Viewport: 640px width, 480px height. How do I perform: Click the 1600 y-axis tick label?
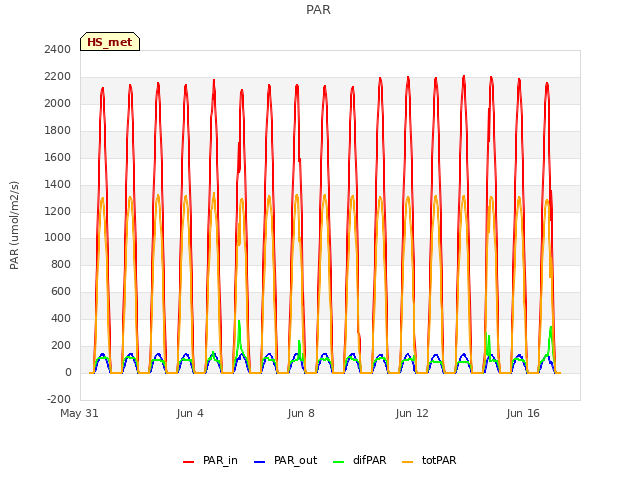pyautogui.click(x=58, y=157)
